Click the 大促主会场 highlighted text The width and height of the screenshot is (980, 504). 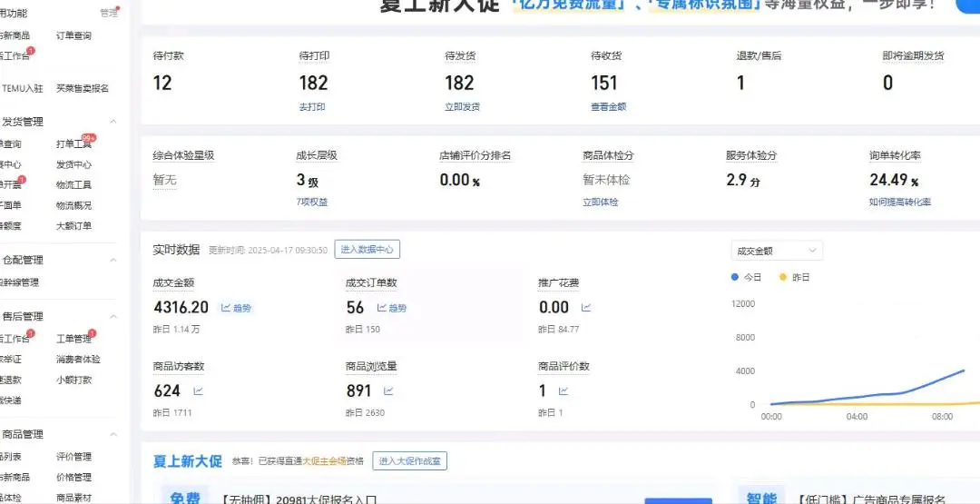[324, 461]
